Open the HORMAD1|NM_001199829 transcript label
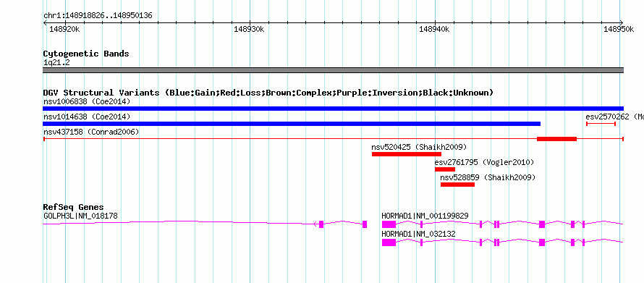Image resolution: width=644 pixels, height=283 pixels. click(x=425, y=216)
